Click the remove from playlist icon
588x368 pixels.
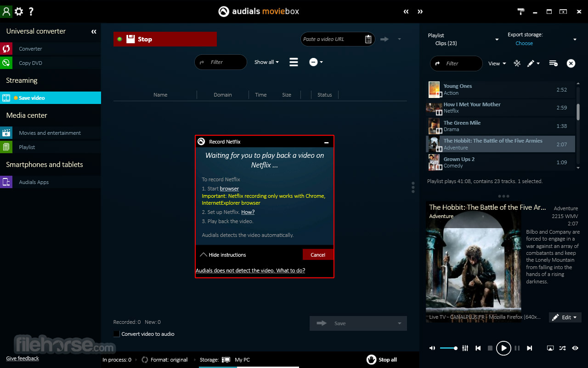pos(554,63)
